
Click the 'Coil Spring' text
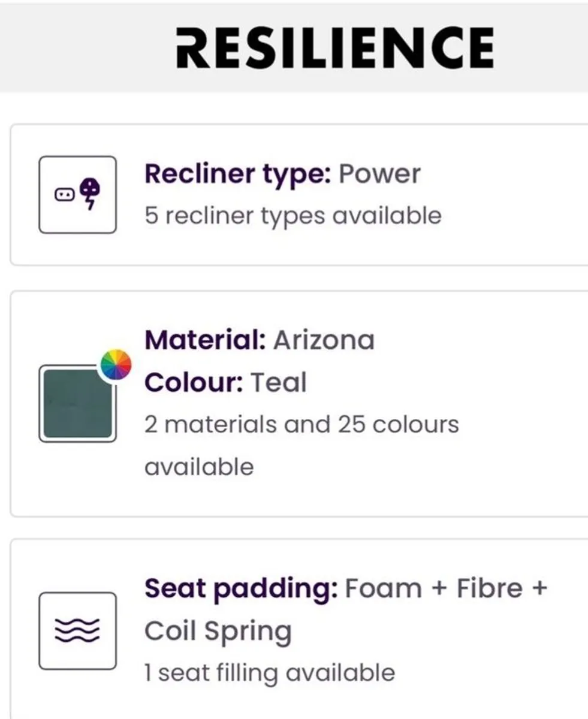pyautogui.click(x=218, y=631)
